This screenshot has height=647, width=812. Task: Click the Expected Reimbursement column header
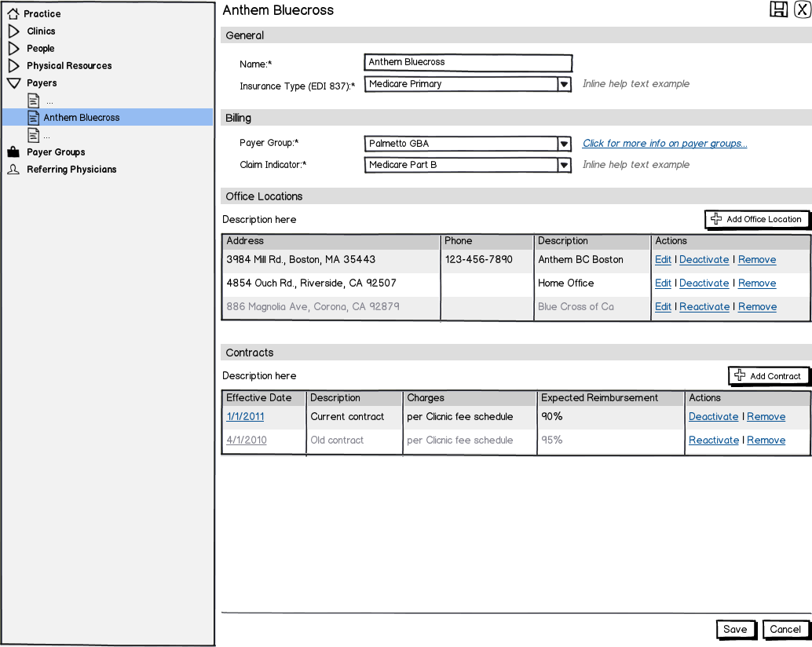pos(611,397)
